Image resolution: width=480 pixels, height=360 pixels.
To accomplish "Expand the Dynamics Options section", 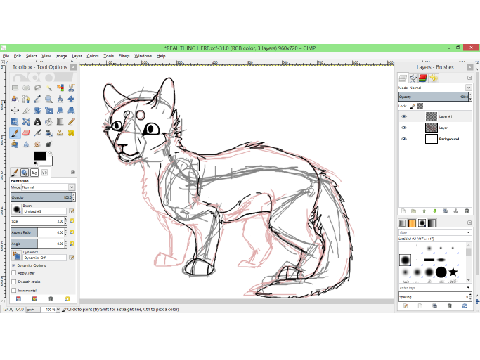I will pos(14,266).
